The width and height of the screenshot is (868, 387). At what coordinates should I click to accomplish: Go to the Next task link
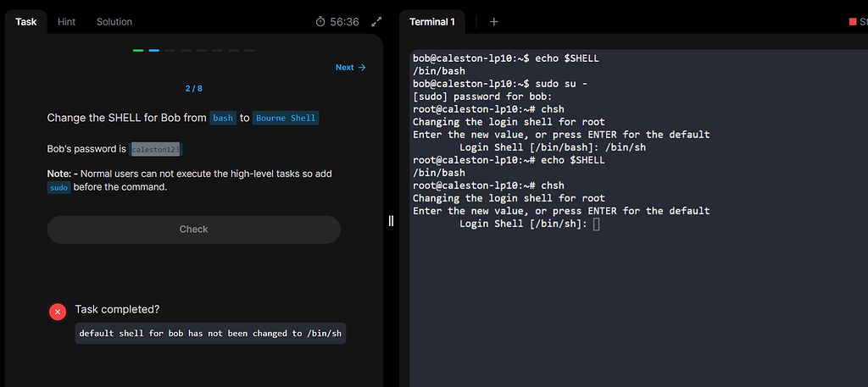(345, 68)
